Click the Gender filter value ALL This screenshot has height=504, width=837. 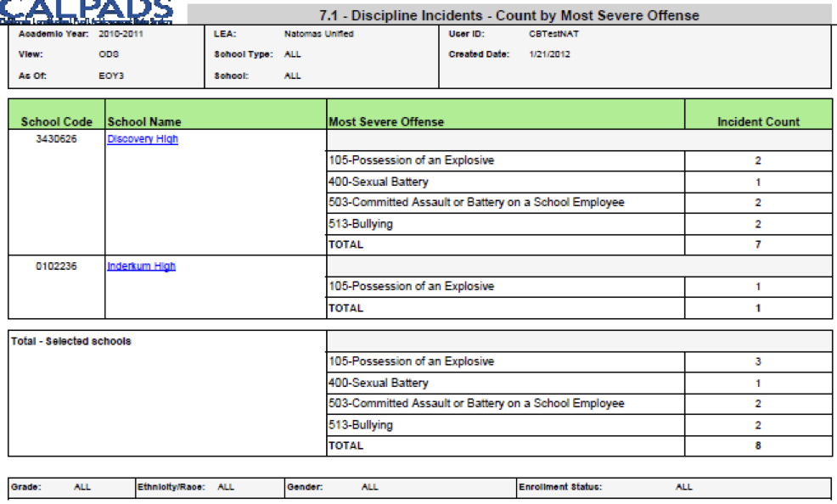coord(370,487)
